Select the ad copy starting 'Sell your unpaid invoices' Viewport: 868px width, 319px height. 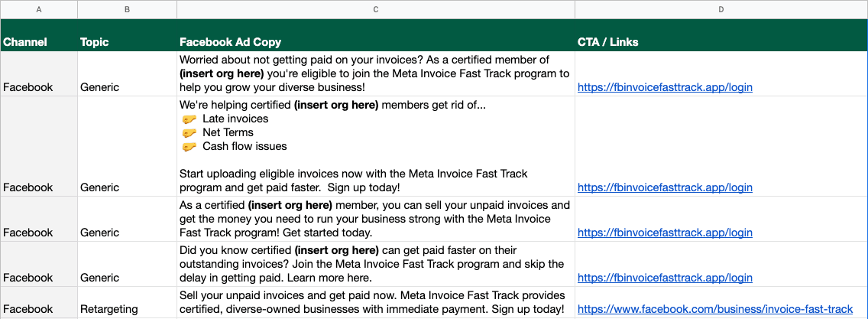[x=376, y=302]
